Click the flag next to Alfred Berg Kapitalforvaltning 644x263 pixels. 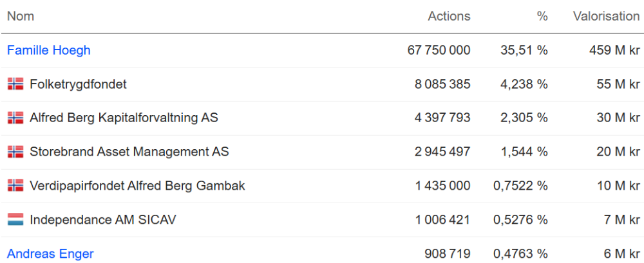(15, 118)
